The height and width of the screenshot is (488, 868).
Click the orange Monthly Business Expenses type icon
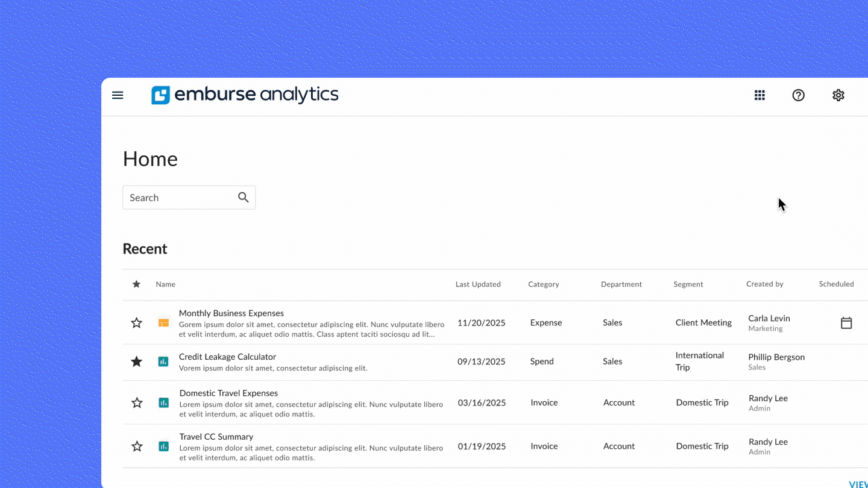[x=163, y=323]
